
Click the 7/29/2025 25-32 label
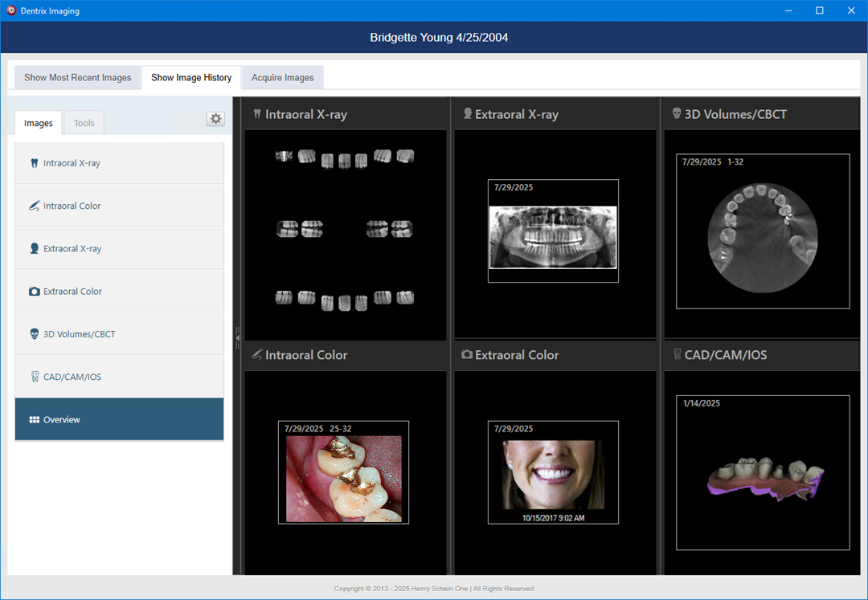tap(317, 429)
